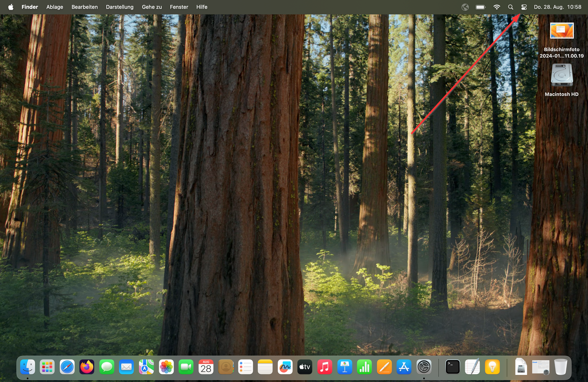Open the Terminal app
This screenshot has width=588, height=382.
click(x=452, y=367)
